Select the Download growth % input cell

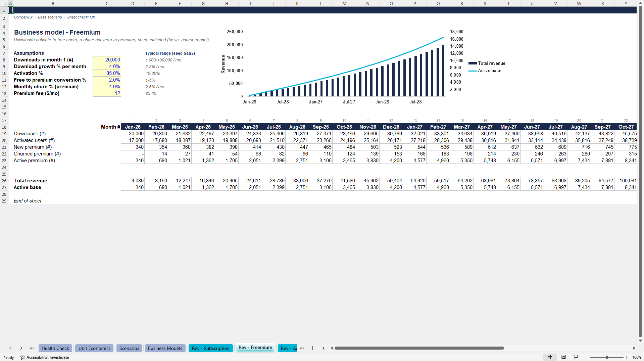(x=107, y=66)
